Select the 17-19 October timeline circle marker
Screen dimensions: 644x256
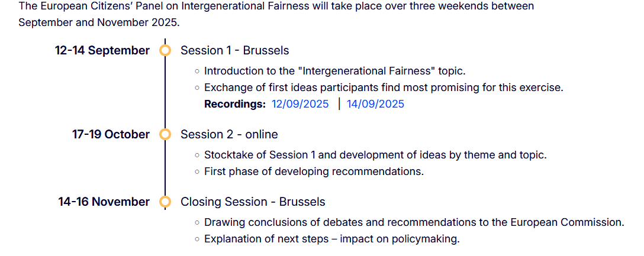coord(165,135)
